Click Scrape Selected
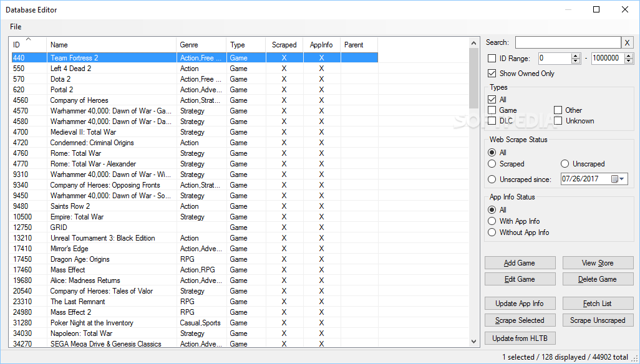The height and width of the screenshot is (364, 640). tap(520, 320)
